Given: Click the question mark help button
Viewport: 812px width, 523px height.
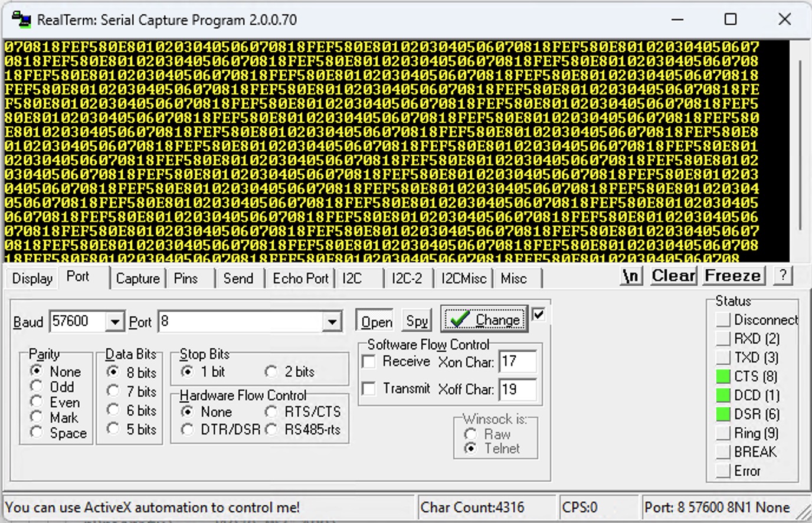Looking at the screenshot, I should point(782,276).
